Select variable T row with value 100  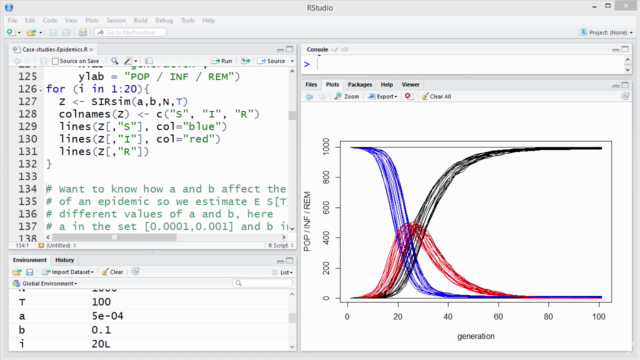tap(149, 302)
